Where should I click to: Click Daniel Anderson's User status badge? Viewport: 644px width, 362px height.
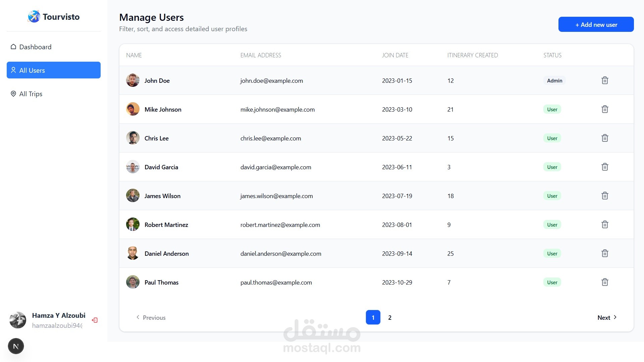coord(552,253)
